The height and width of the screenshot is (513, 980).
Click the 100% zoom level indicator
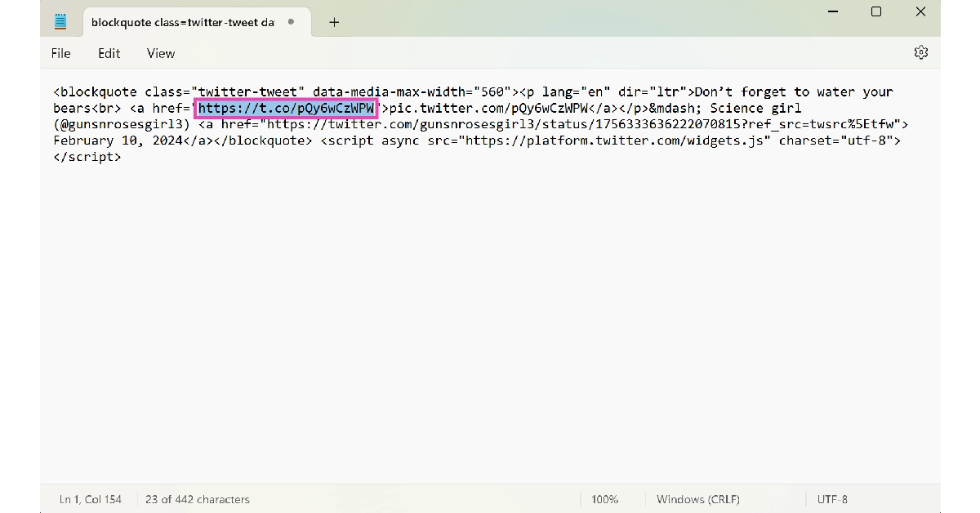pos(604,499)
